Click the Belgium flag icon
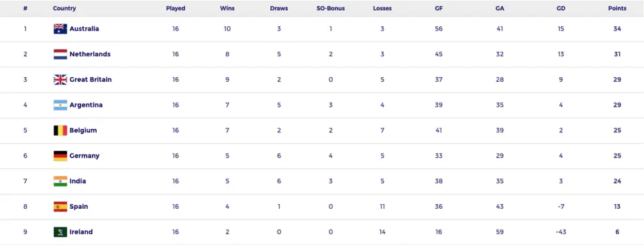 pyautogui.click(x=60, y=131)
